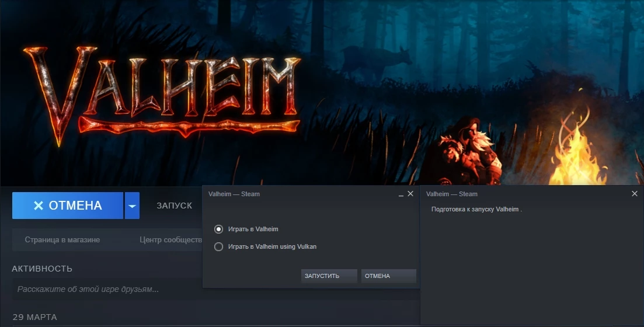Click the Подготовка к запуску Valheim text

coord(476,210)
